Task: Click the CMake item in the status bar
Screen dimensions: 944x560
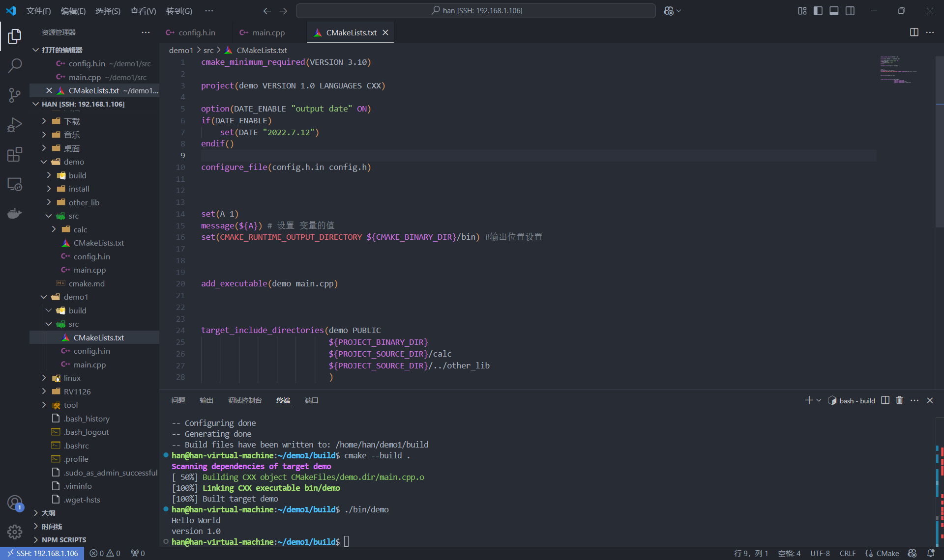Action: (883, 553)
